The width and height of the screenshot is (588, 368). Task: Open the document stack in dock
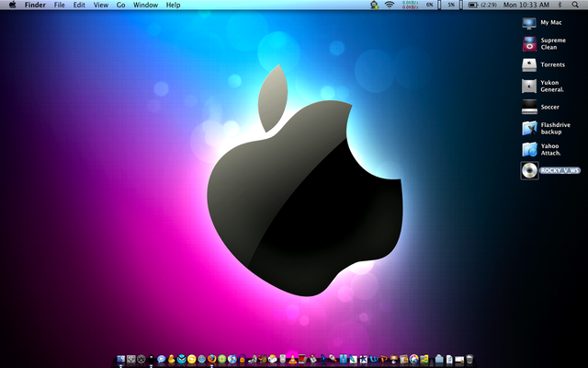449,360
